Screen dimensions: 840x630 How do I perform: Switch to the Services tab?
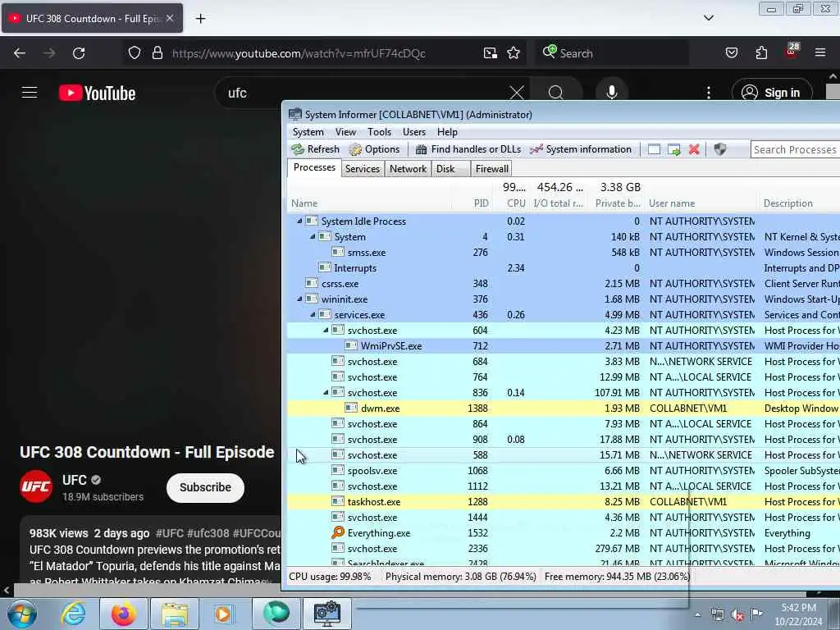(x=362, y=169)
